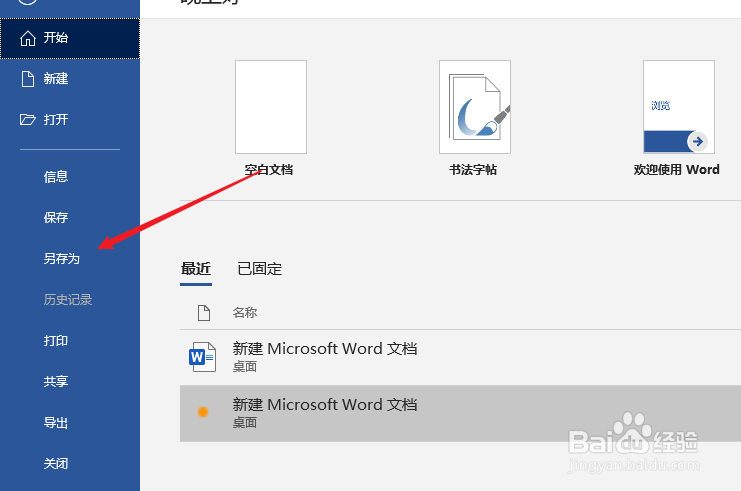Open the 欢迎使用 Word template thumbnail
This screenshot has height=491, width=741.
click(679, 107)
